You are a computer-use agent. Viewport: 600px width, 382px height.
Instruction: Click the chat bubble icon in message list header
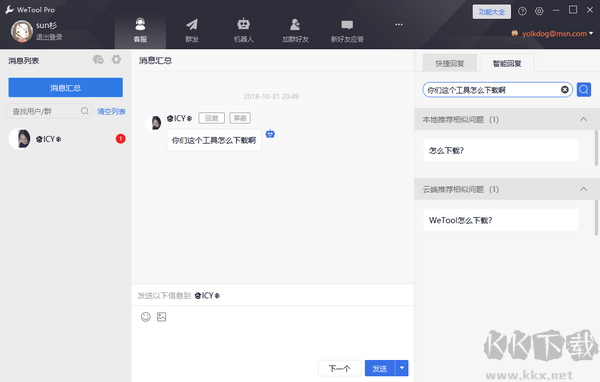tap(98, 59)
